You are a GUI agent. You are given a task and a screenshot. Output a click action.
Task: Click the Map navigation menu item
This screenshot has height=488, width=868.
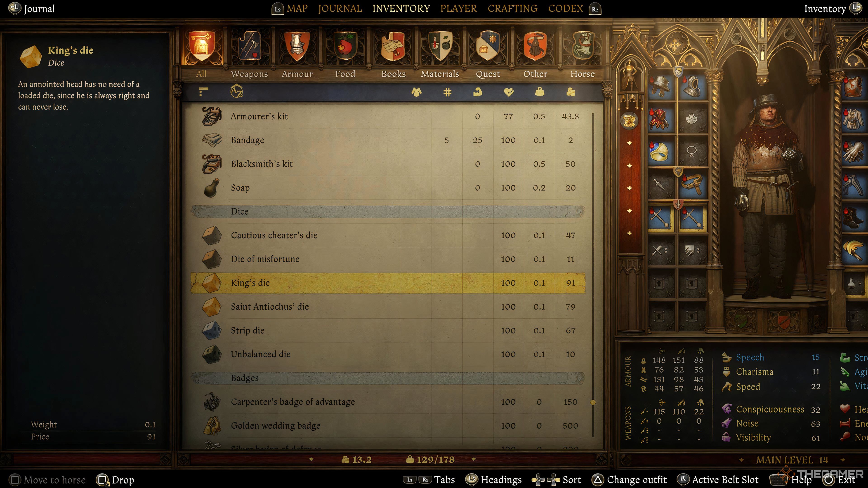pyautogui.click(x=297, y=8)
